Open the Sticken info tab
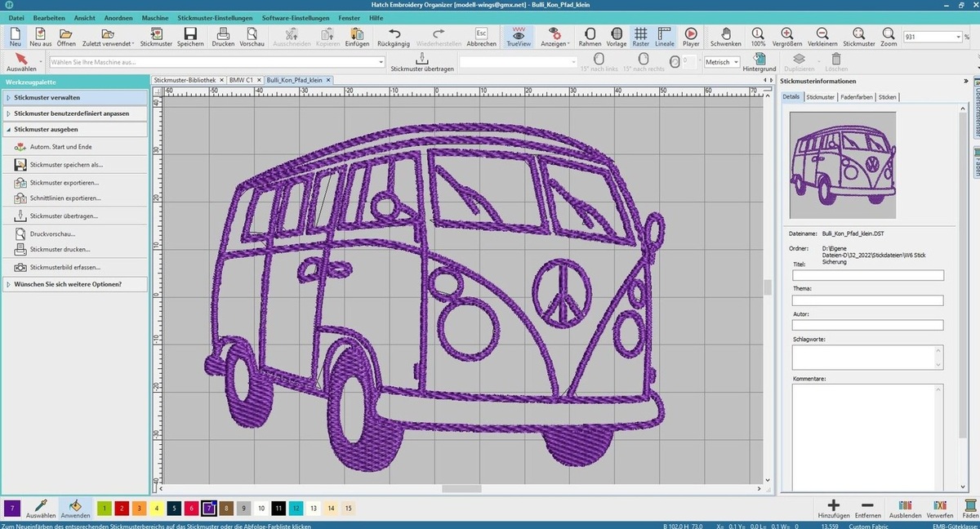Screen dimensions: 980x529 coord(888,97)
